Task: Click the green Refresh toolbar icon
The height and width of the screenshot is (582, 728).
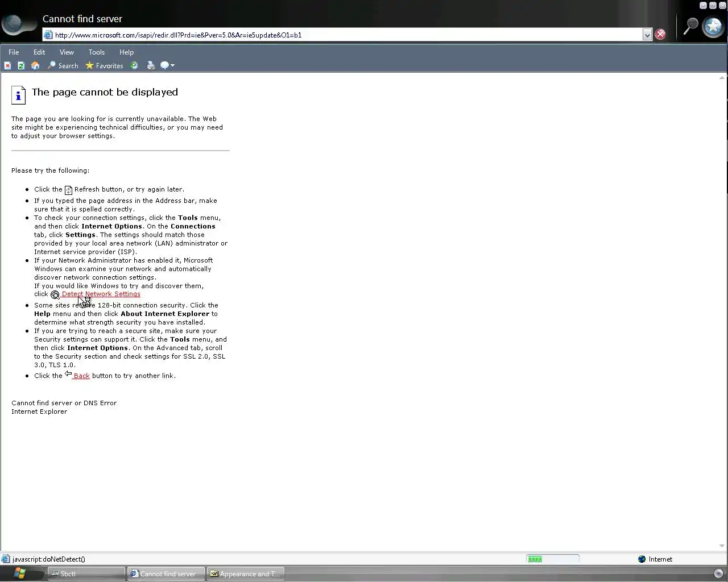Action: tap(21, 66)
